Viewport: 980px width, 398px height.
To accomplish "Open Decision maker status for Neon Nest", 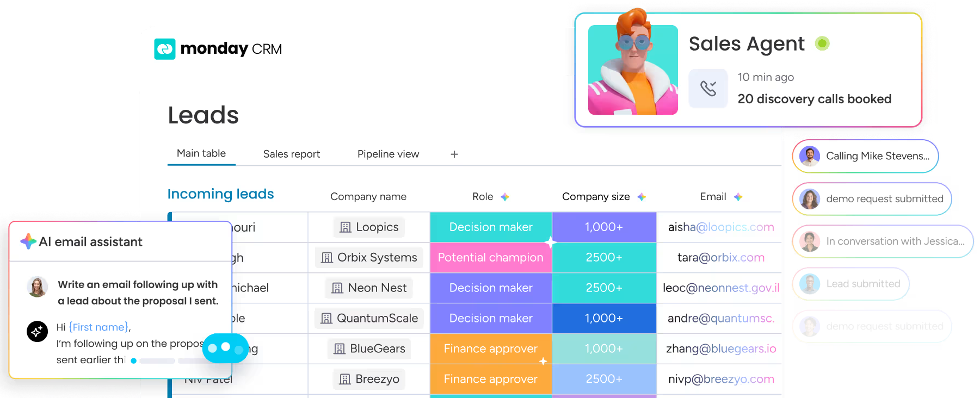I will [491, 288].
